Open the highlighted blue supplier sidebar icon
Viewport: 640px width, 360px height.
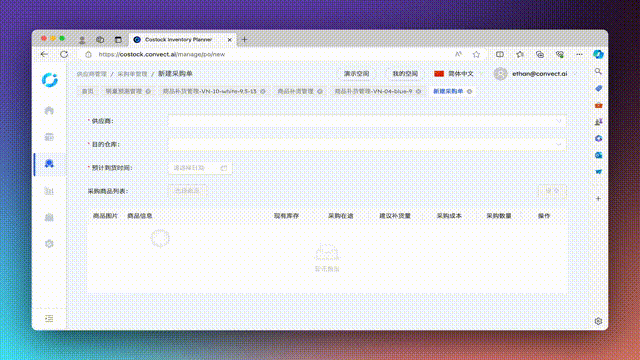coord(49,164)
